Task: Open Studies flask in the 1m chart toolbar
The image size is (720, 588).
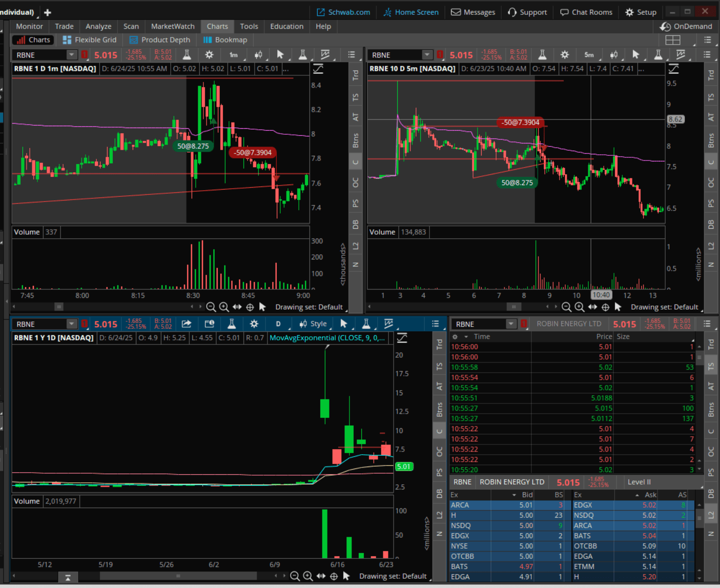Action: click(187, 55)
